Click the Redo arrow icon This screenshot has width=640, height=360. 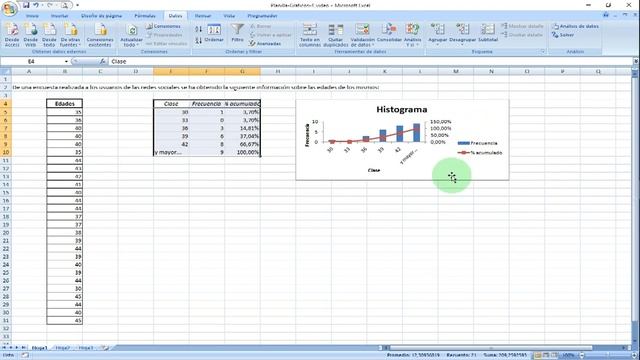[50, 5]
